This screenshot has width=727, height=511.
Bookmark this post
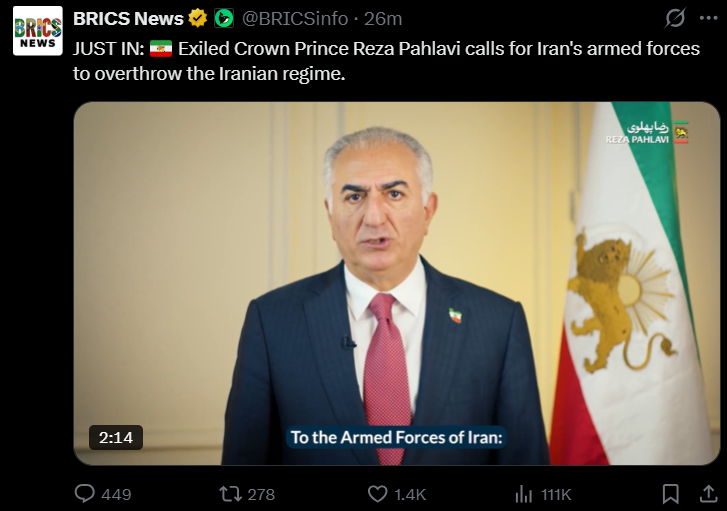[670, 494]
